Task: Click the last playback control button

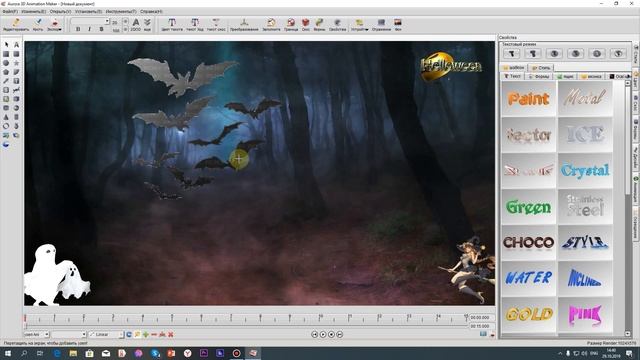Action: coord(340,334)
